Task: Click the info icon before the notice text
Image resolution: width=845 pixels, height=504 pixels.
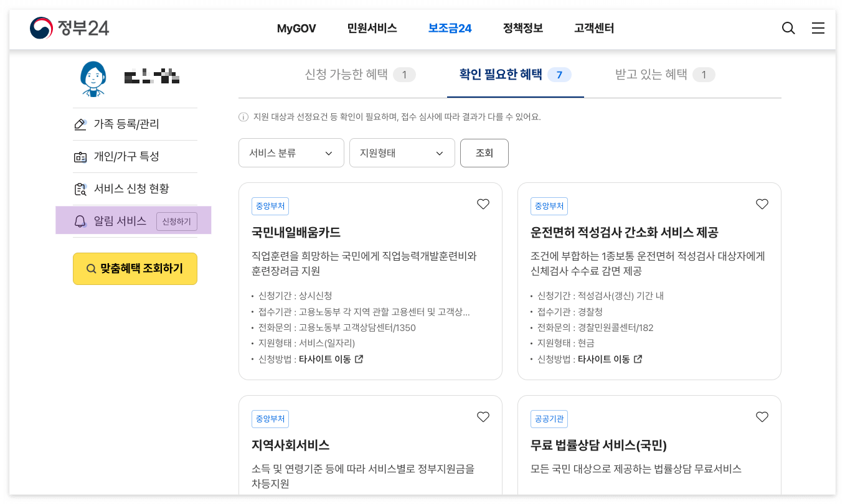Action: tap(243, 117)
